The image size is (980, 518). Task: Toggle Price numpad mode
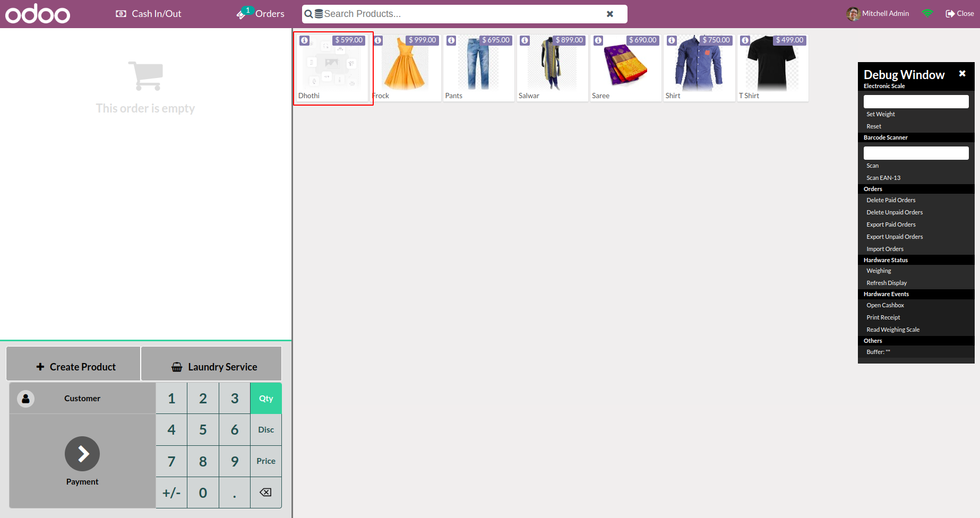266,461
